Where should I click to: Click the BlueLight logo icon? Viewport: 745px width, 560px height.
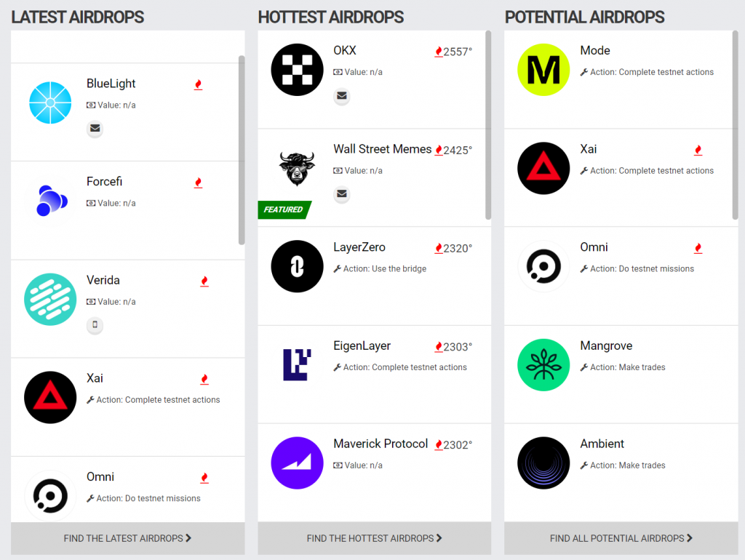pyautogui.click(x=50, y=103)
